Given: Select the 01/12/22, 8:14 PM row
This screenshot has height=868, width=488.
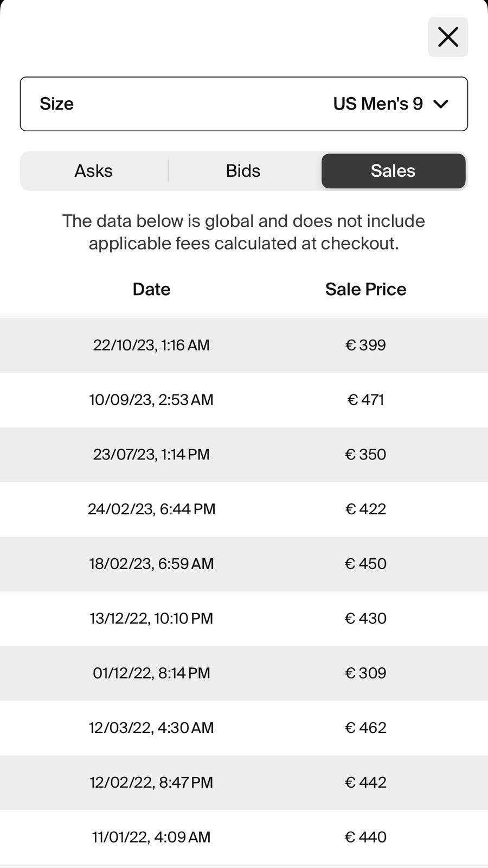Looking at the screenshot, I should (x=151, y=673).
